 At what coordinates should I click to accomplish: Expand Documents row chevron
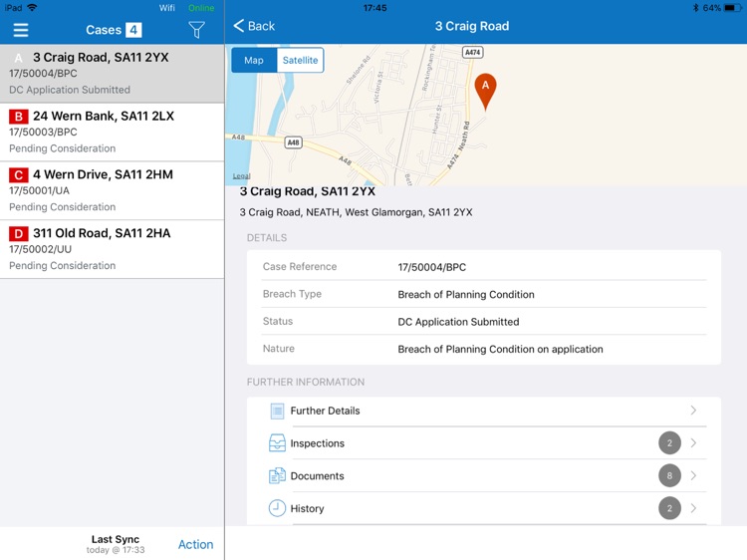click(693, 475)
